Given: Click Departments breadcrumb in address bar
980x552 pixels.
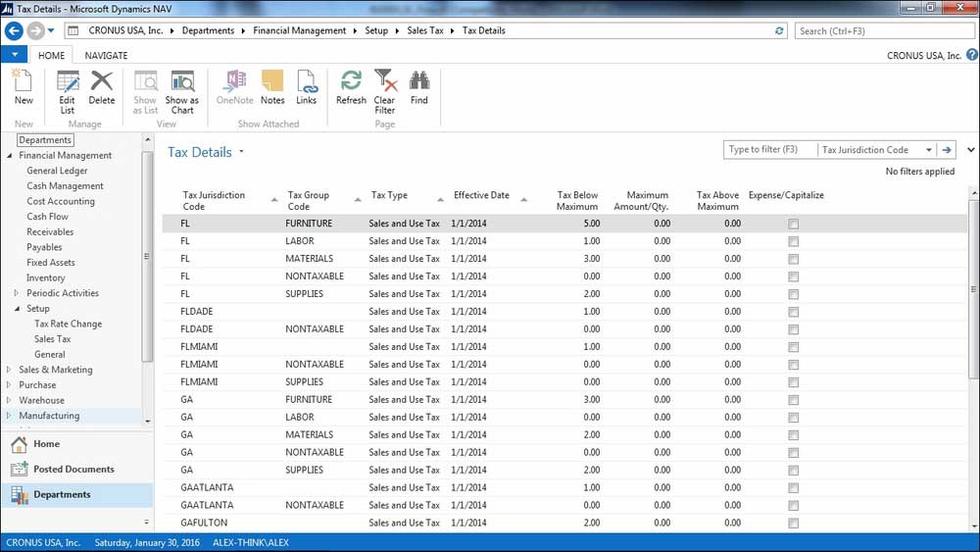Looking at the screenshot, I should [208, 30].
